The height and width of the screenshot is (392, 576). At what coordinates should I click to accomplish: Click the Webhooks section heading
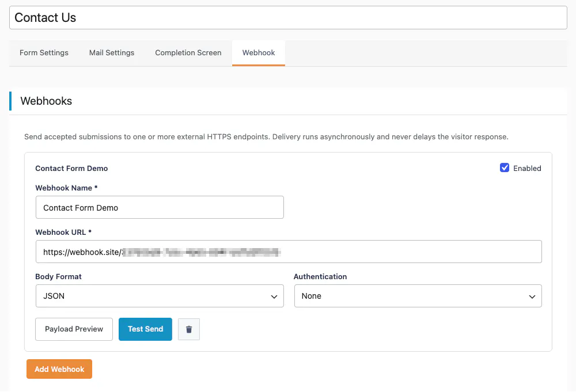tap(46, 101)
